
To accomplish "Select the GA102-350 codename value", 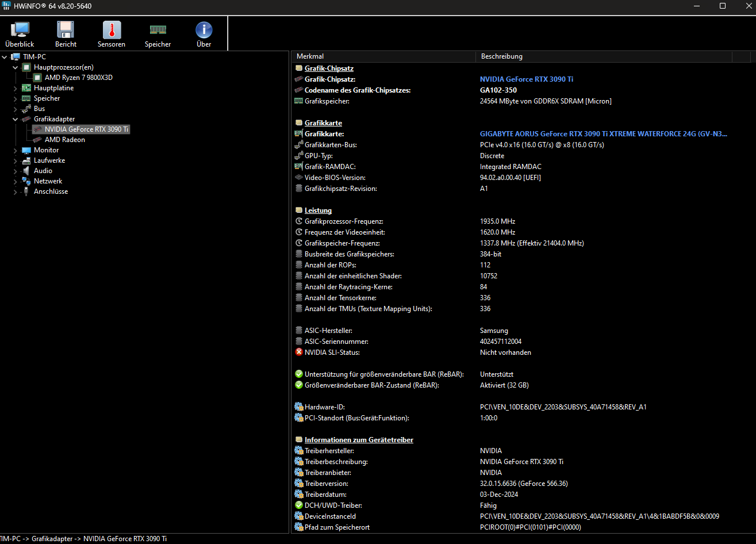I will click(498, 90).
